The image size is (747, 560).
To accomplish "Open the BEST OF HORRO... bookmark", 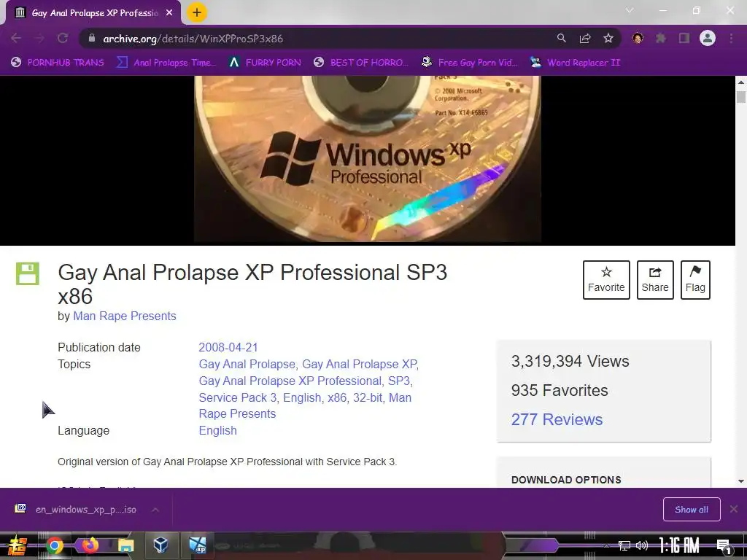I will (361, 62).
